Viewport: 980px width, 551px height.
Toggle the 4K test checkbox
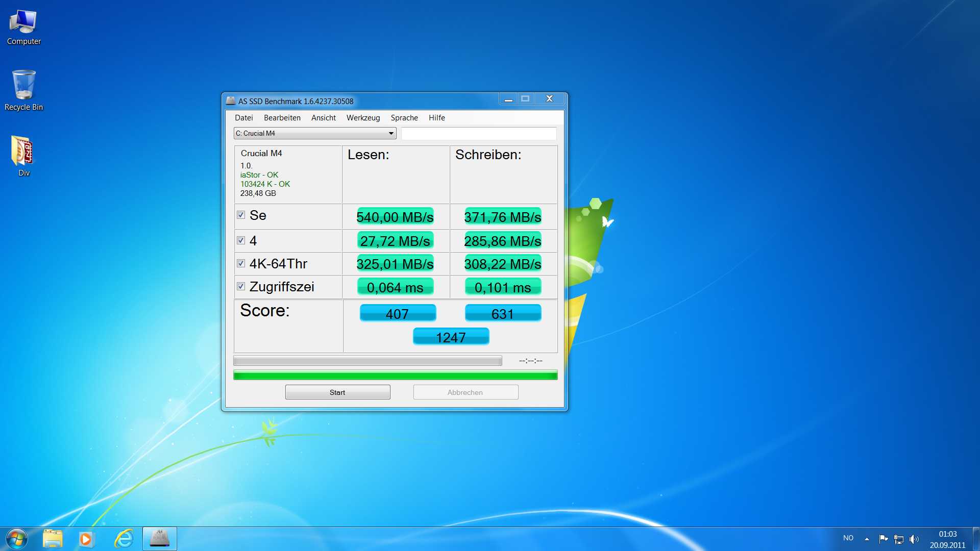[241, 240]
